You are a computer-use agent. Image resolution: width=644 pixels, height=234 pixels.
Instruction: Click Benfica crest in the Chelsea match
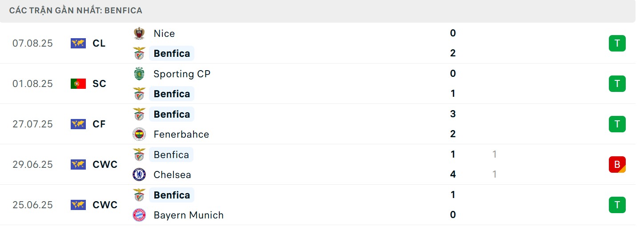pyautogui.click(x=139, y=155)
